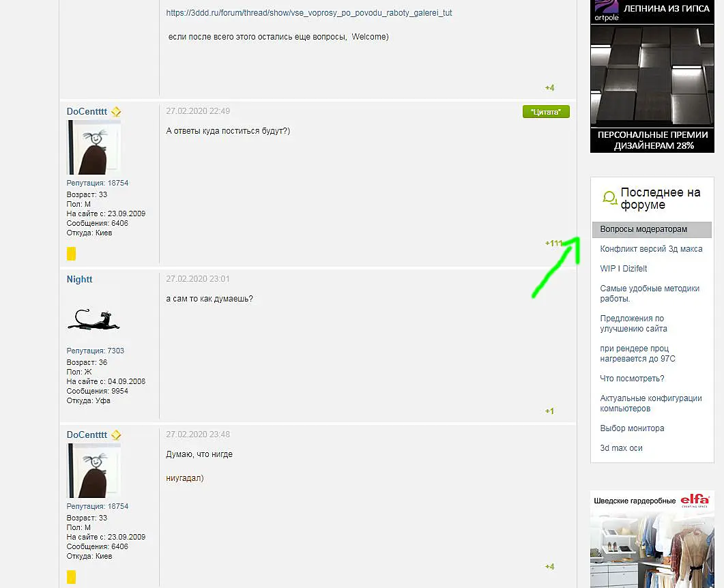The height and width of the screenshot is (588, 724).
Task: Open the Nightt user profile name
Action: (79, 279)
